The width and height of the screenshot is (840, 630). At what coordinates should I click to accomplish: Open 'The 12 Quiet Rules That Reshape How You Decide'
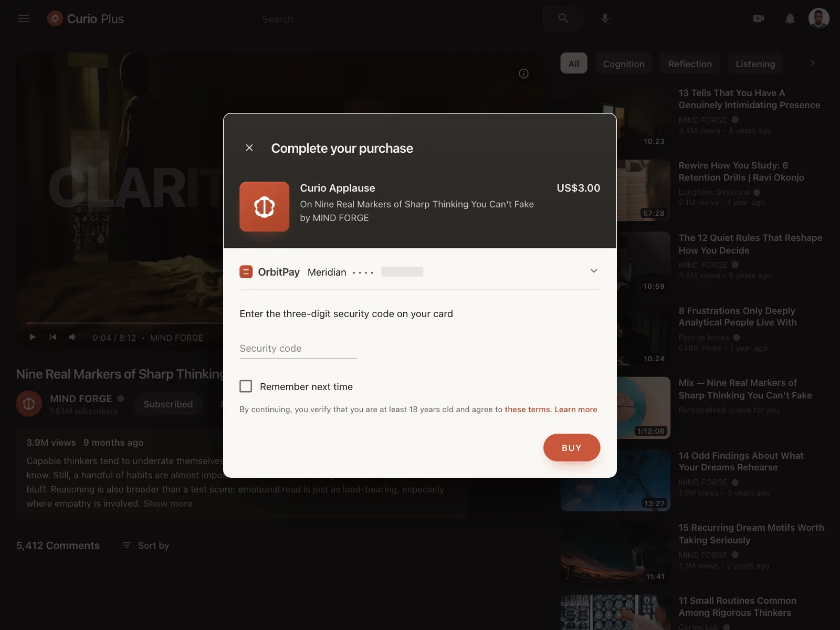(x=750, y=244)
